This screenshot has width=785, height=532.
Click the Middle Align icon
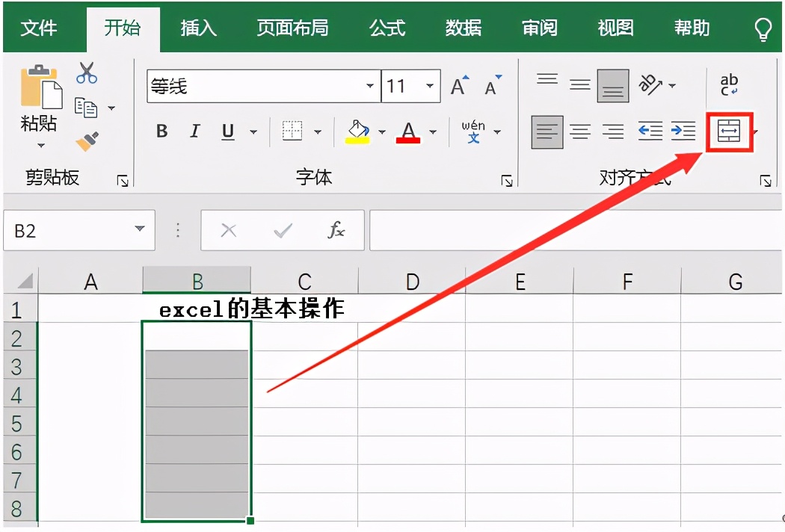click(581, 82)
